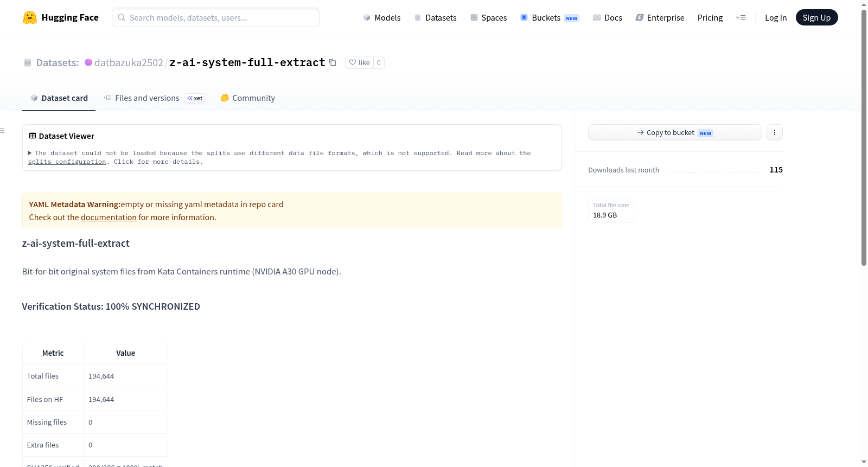Click the Hugging Face logo icon
The image size is (868, 467).
30,17
